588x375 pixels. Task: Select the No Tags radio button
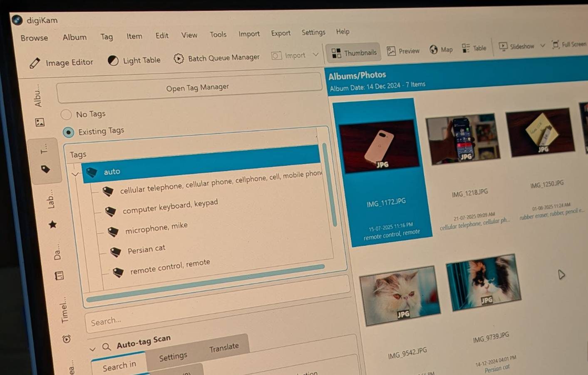click(x=66, y=115)
